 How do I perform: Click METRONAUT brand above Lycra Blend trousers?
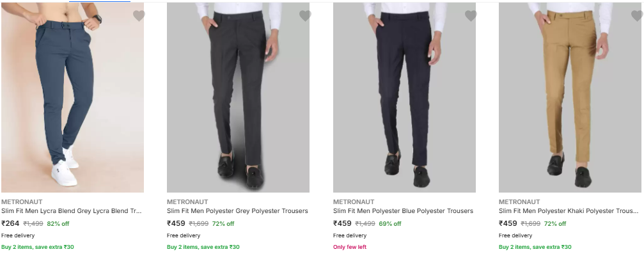22,202
